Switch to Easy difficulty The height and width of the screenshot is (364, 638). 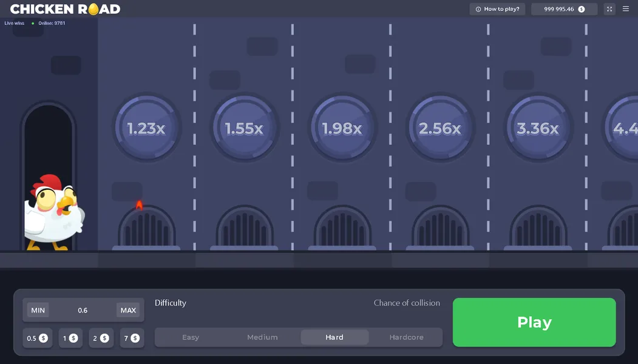pos(191,337)
